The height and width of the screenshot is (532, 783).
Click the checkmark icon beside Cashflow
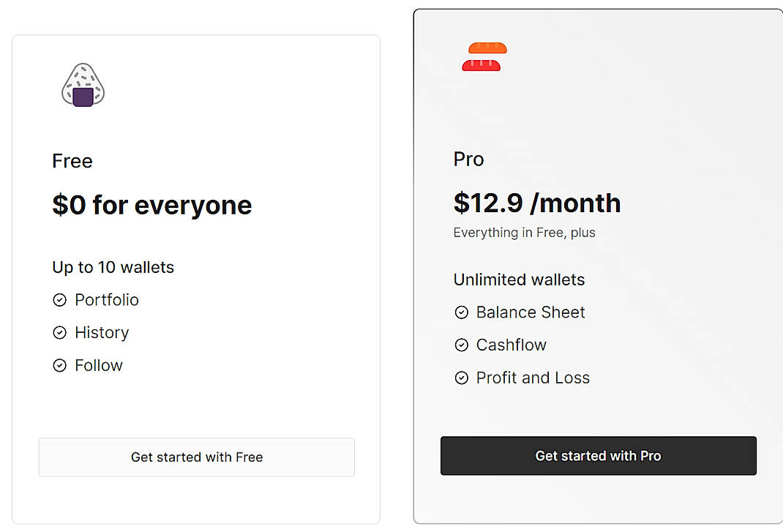(x=461, y=345)
